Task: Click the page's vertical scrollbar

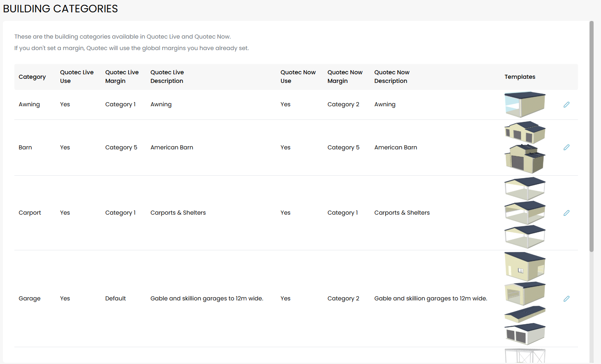Action: click(592, 136)
